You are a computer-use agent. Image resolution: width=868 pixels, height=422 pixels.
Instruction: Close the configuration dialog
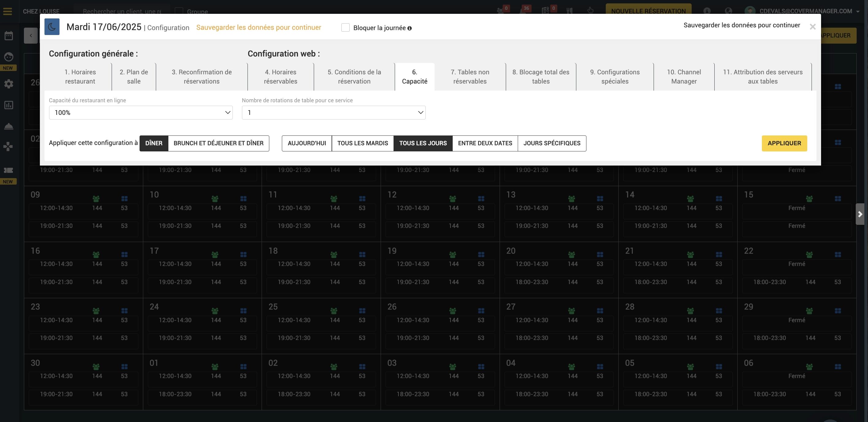[x=812, y=27]
